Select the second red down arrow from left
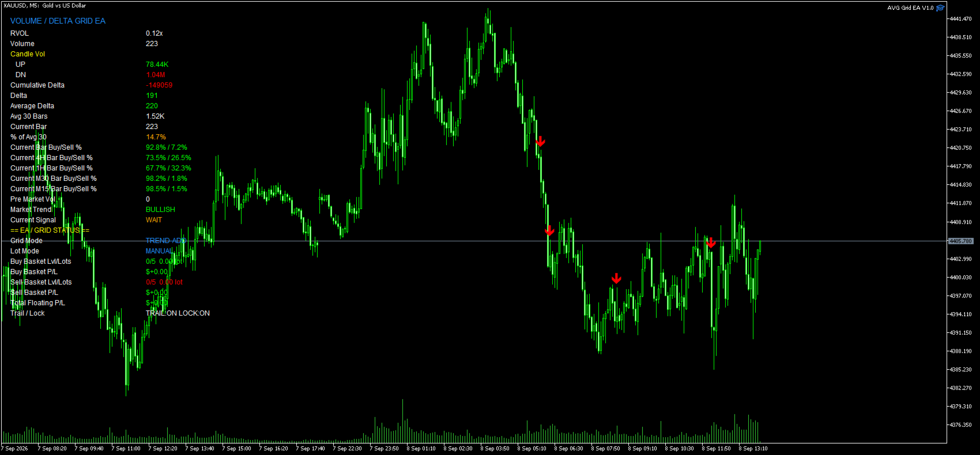This screenshot has width=980, height=455. 549,231
